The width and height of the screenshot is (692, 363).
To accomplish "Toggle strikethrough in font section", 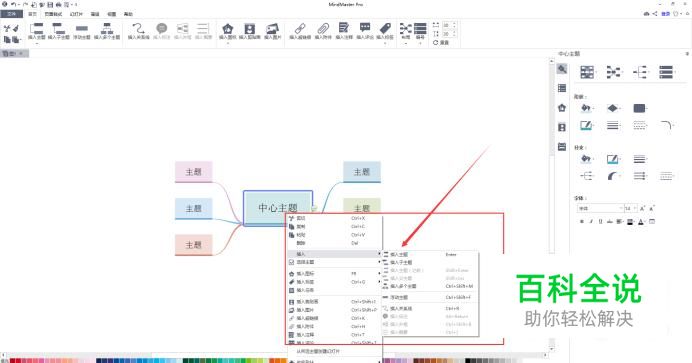I will [609, 221].
